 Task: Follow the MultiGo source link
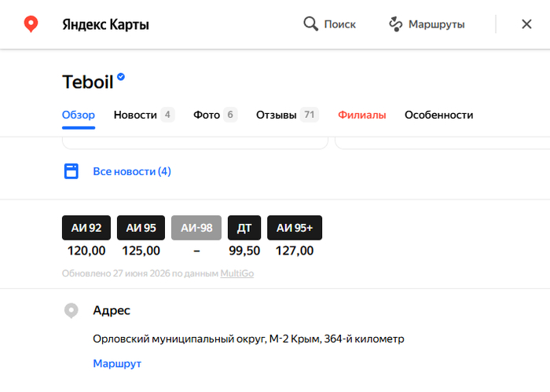(x=237, y=273)
